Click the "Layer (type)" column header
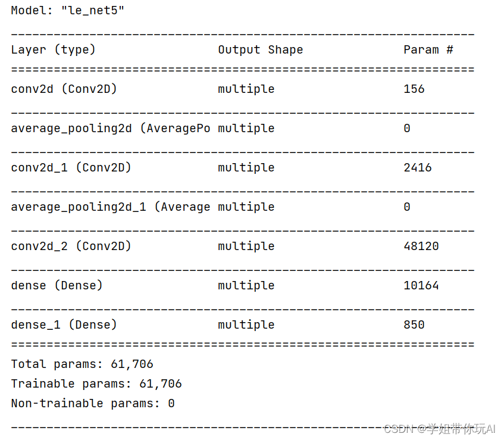504x440 pixels. pos(53,50)
